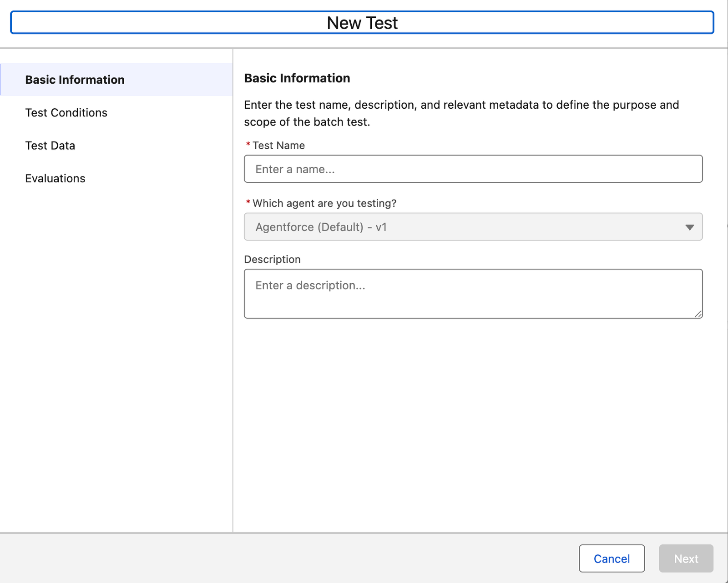Click the Description label
Screen dimensions: 728x583
272,259
